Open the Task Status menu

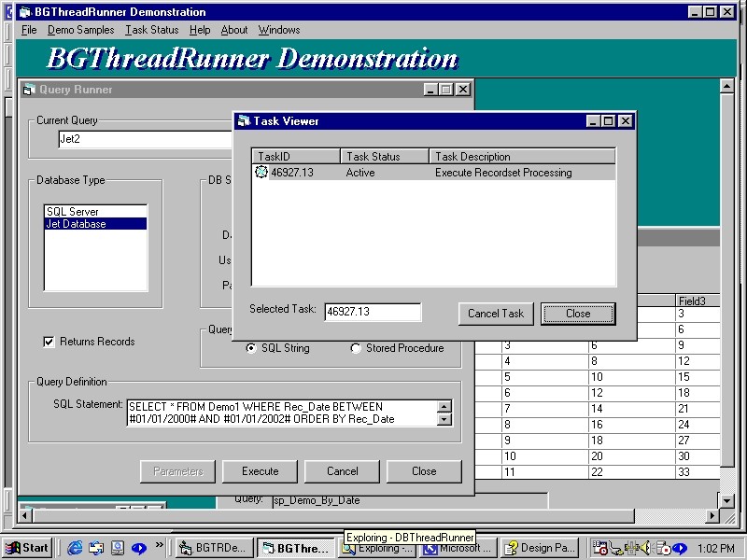[151, 30]
